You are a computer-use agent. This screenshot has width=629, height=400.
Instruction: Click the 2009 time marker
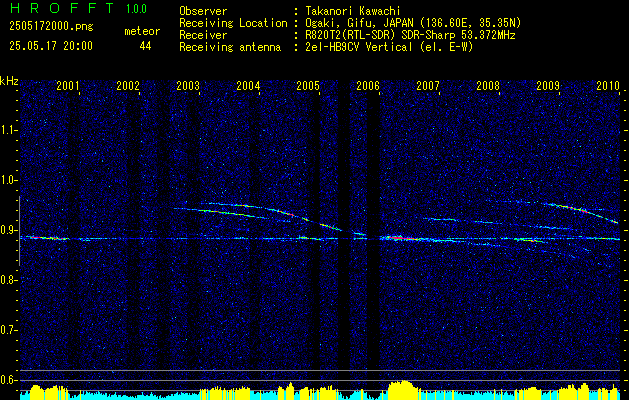[548, 85]
